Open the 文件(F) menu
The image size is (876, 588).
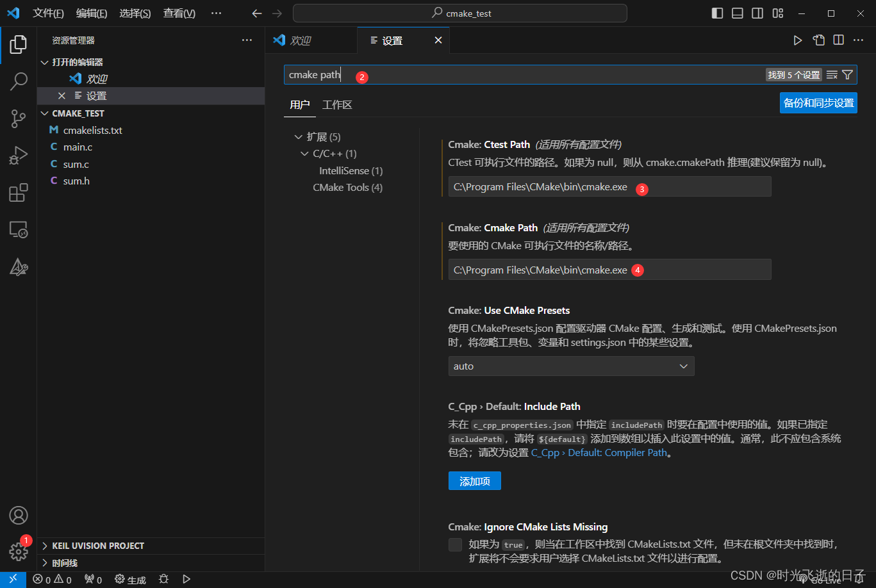point(49,13)
